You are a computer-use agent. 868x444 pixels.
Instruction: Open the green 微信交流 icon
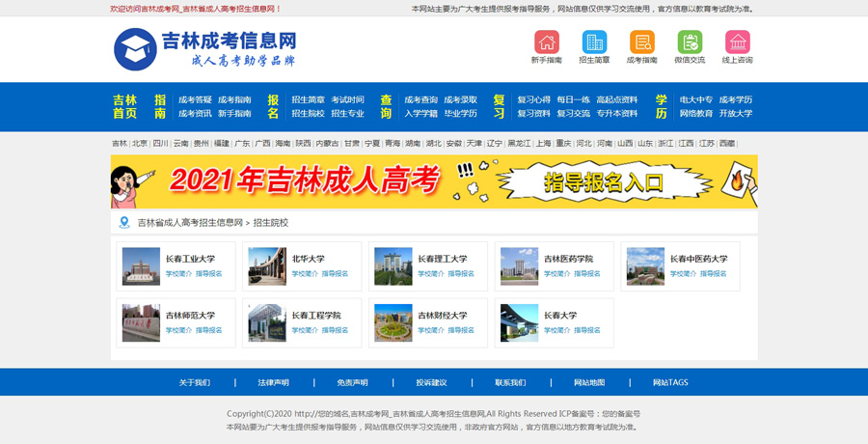pos(690,42)
